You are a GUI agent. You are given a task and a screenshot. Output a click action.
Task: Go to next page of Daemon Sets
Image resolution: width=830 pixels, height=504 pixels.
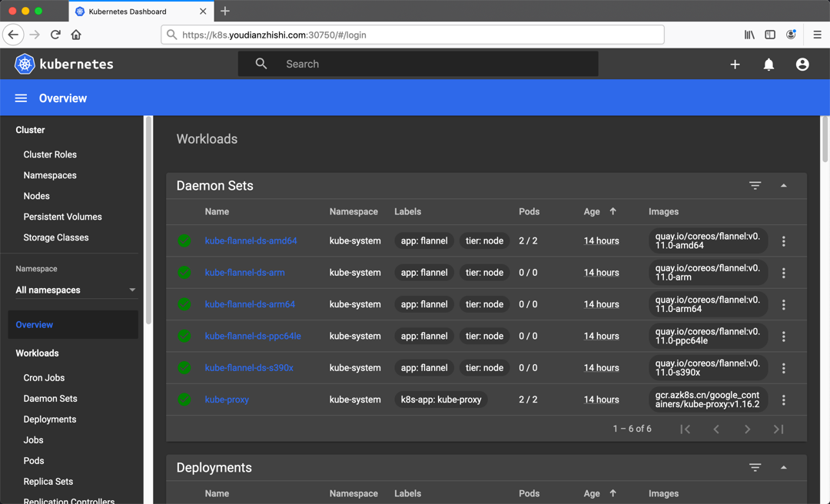748,429
